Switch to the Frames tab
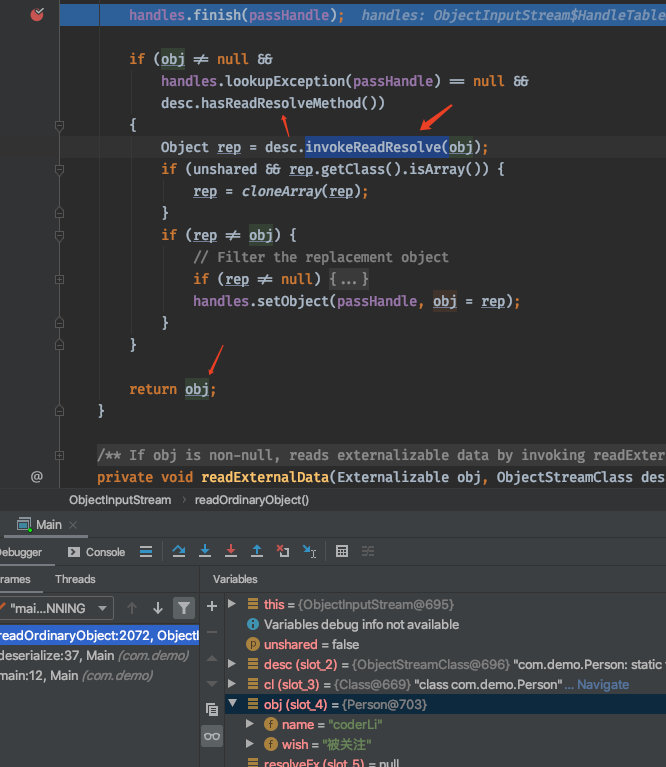Image resolution: width=666 pixels, height=767 pixels. point(15,579)
